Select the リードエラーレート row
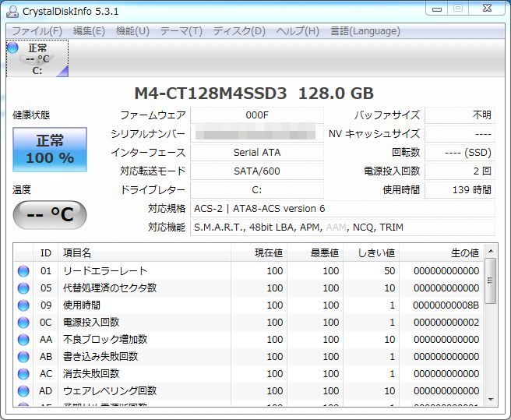The width and height of the screenshot is (511, 420). 248,271
